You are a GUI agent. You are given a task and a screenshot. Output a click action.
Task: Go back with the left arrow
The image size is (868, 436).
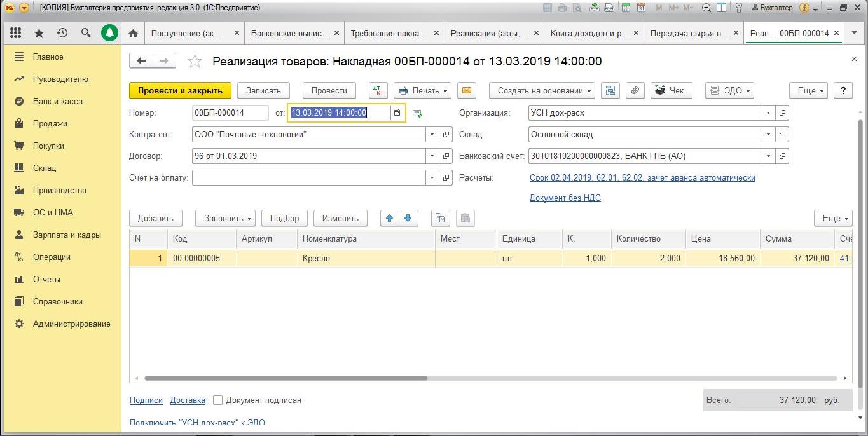coord(141,61)
